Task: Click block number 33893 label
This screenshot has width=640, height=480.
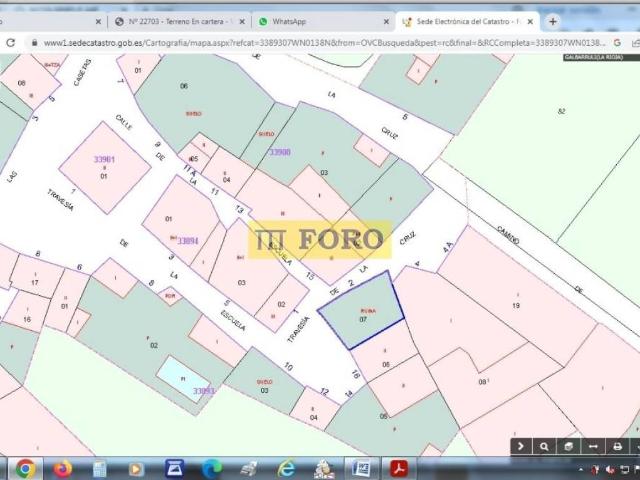Action: tap(204, 391)
